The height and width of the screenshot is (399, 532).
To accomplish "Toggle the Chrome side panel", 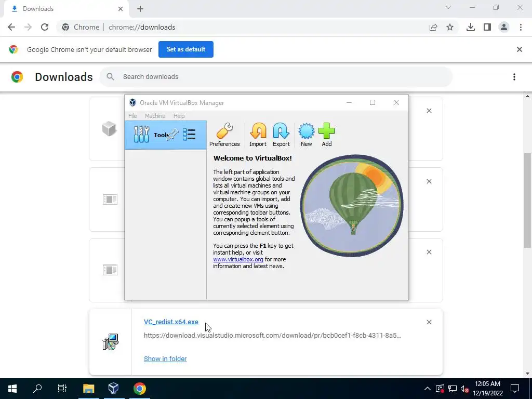I will [x=487, y=27].
